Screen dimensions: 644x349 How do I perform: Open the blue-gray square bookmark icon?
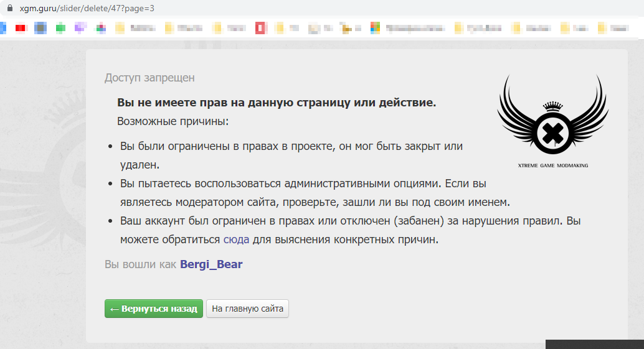[40, 28]
